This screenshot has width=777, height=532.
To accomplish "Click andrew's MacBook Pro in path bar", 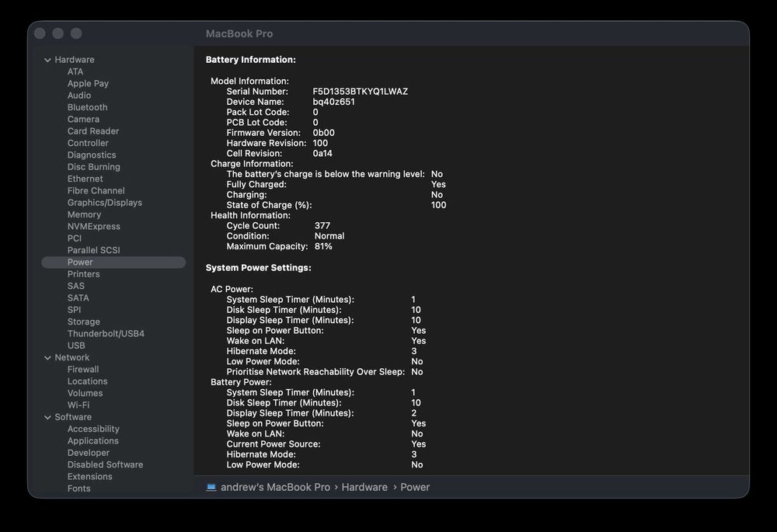I will pos(275,487).
